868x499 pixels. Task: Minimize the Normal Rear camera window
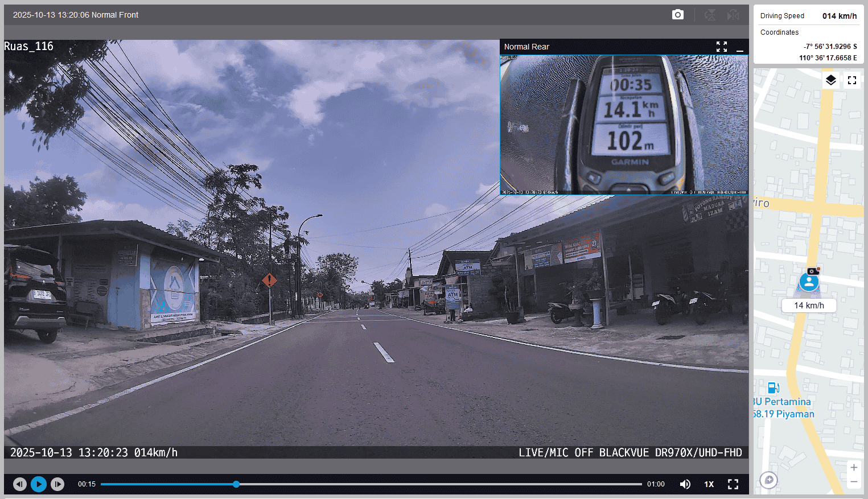[740, 47]
